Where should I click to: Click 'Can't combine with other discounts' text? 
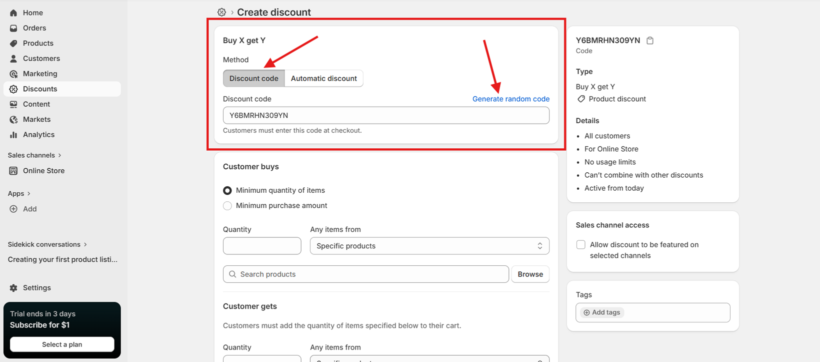pos(644,175)
